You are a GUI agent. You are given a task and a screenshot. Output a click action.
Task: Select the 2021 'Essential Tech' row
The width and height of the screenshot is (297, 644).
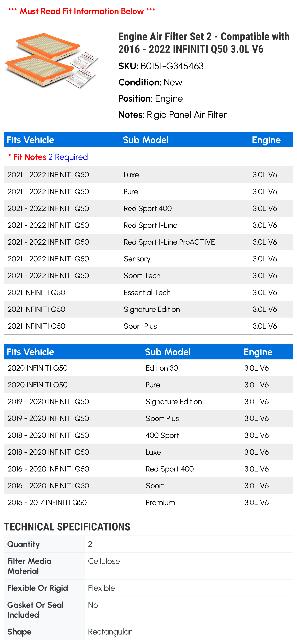148,292
